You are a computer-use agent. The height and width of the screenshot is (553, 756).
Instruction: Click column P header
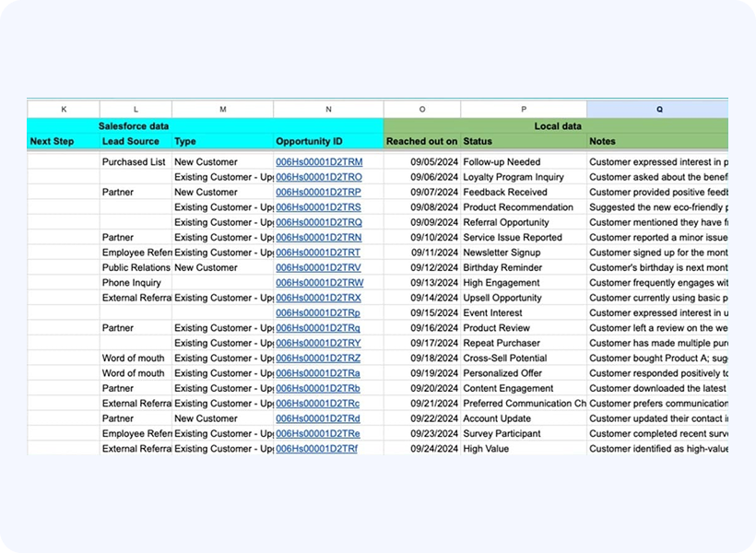tap(524, 110)
